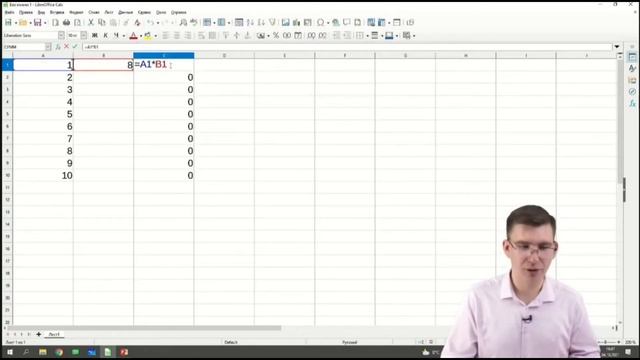Open the Name Box dropdown arrow
Viewport: 640px width, 360px height.
coord(48,47)
